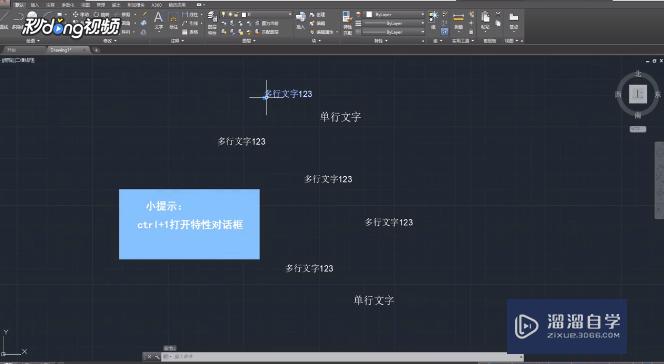
Task: Expand the 绘图 draw panel
Action: tap(33, 41)
